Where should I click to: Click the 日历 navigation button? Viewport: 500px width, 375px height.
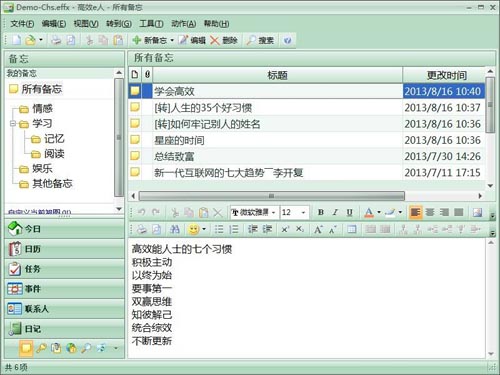click(x=64, y=249)
